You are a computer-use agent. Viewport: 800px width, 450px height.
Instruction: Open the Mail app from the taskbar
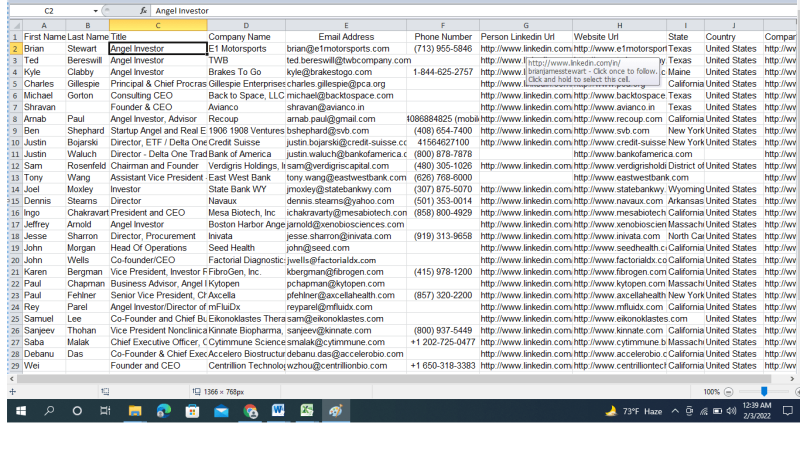(221, 411)
